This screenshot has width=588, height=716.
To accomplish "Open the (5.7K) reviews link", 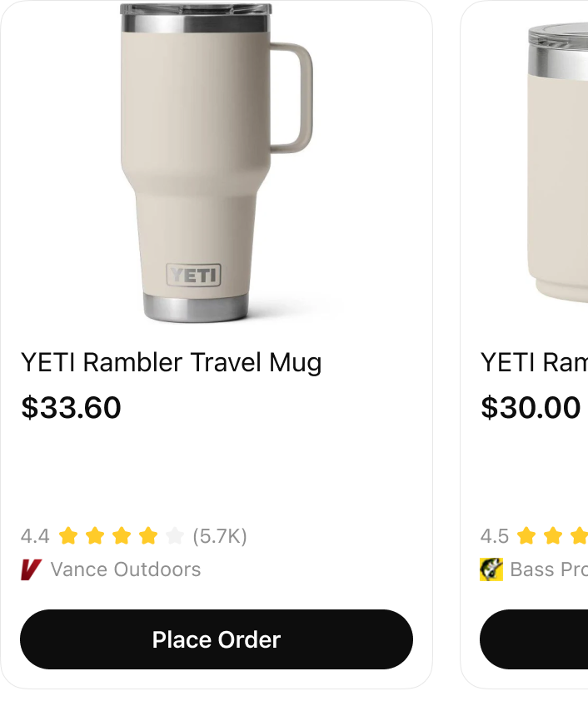I will point(219,536).
